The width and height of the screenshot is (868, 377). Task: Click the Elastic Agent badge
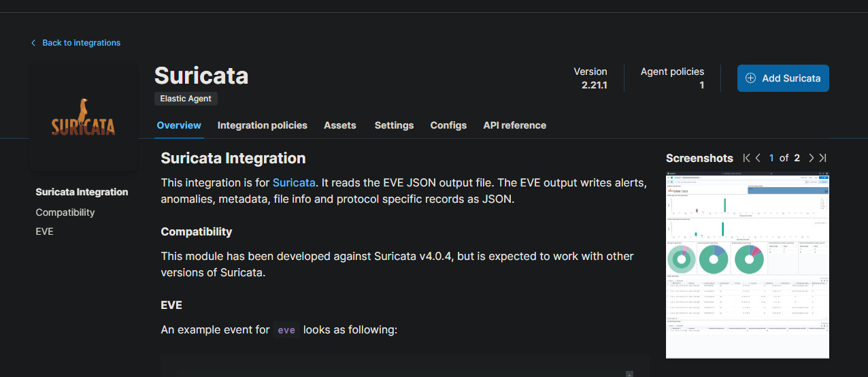[186, 99]
